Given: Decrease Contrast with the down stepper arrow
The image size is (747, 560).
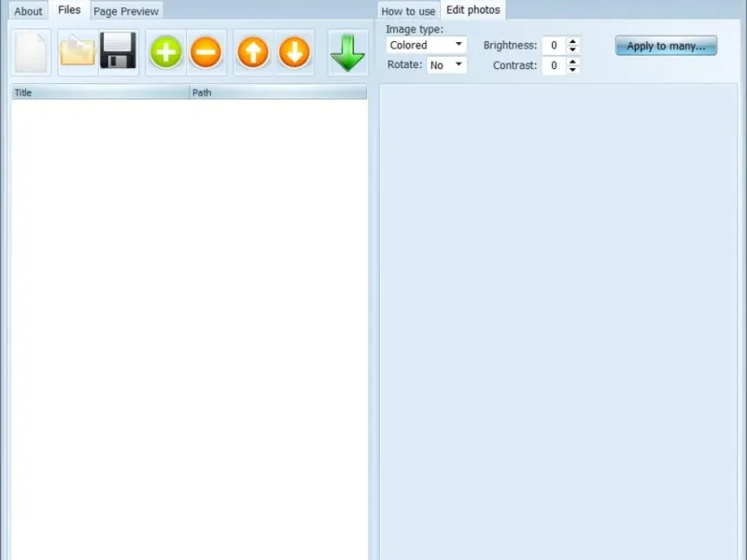Looking at the screenshot, I should pos(572,69).
